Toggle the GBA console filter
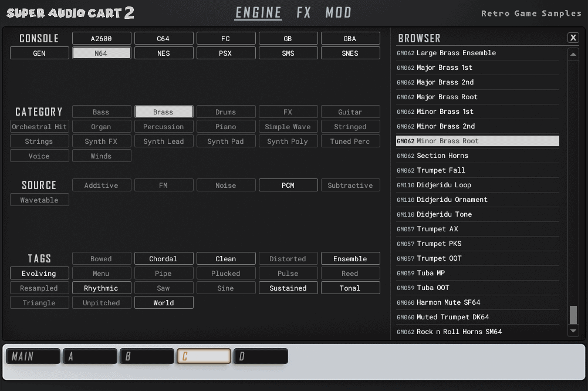Screen dimensions: 588x391 tap(350, 38)
